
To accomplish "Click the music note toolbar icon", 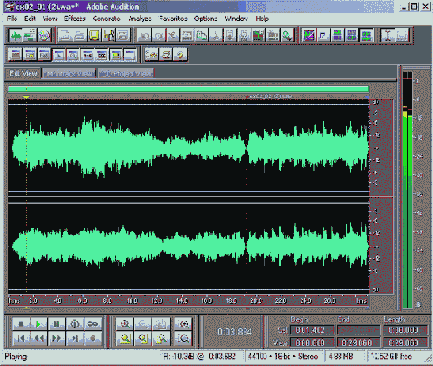I will tap(323, 35).
